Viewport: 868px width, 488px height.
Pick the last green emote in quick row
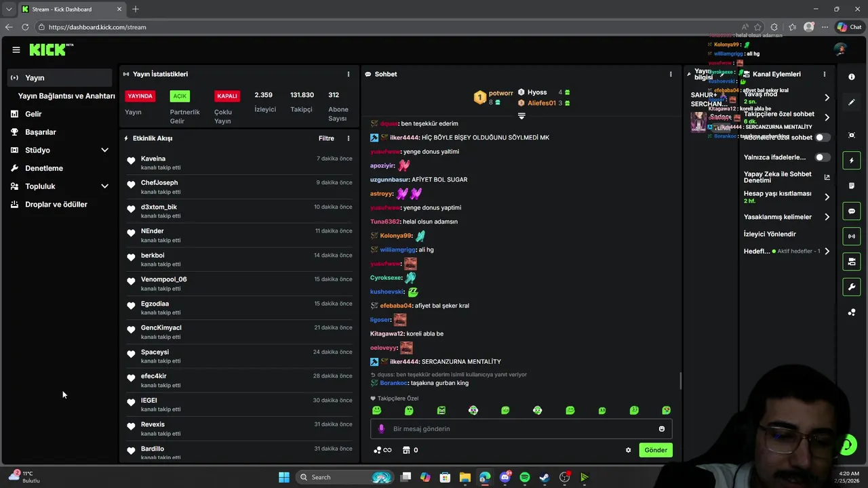[x=667, y=410]
